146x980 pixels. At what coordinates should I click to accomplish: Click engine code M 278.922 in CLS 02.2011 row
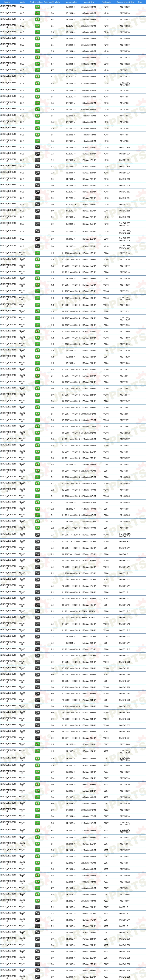click(125, 58)
